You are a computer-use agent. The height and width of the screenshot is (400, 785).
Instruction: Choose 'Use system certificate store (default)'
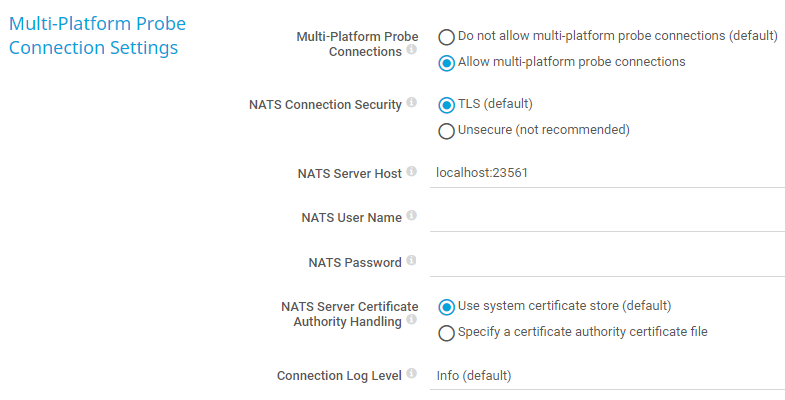pyautogui.click(x=446, y=307)
